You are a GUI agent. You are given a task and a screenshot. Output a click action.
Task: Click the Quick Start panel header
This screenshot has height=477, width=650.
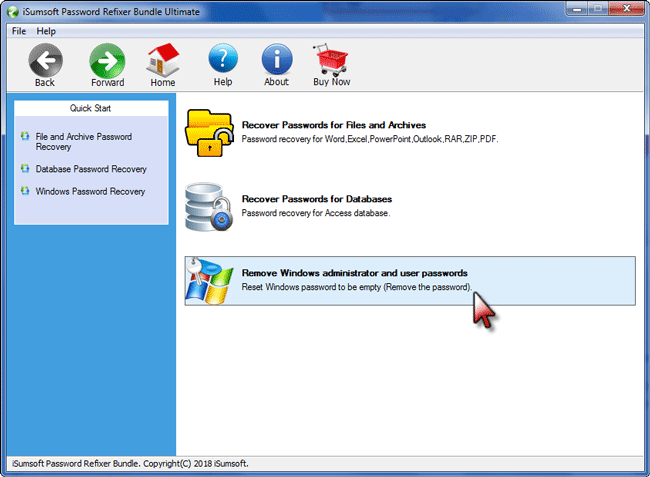pyautogui.click(x=91, y=108)
